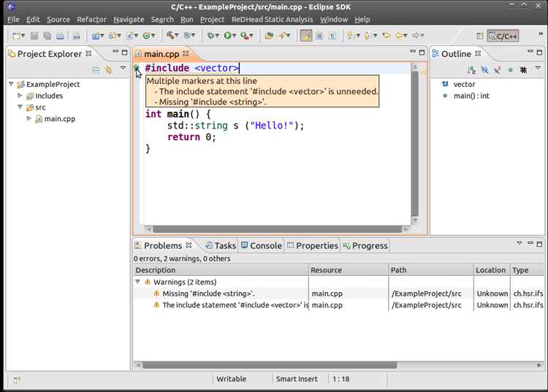The height and width of the screenshot is (392, 548).
Task: Switch to the Tasks tab
Action: pos(221,246)
